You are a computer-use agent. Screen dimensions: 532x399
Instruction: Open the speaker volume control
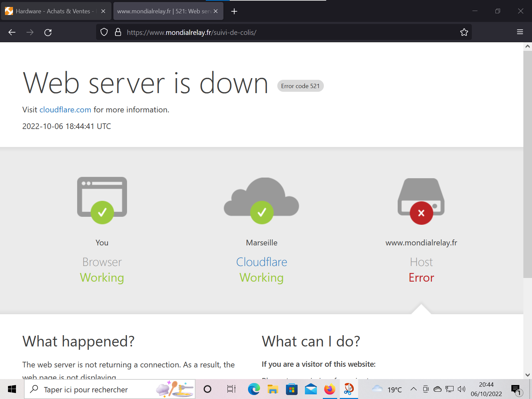461,389
